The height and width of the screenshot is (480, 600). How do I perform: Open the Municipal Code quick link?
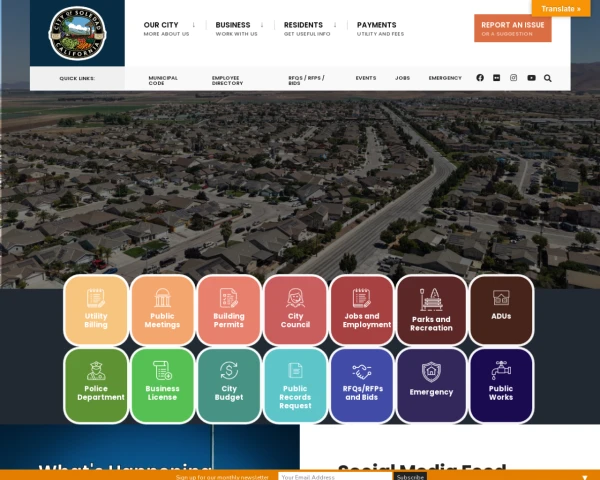tap(163, 80)
